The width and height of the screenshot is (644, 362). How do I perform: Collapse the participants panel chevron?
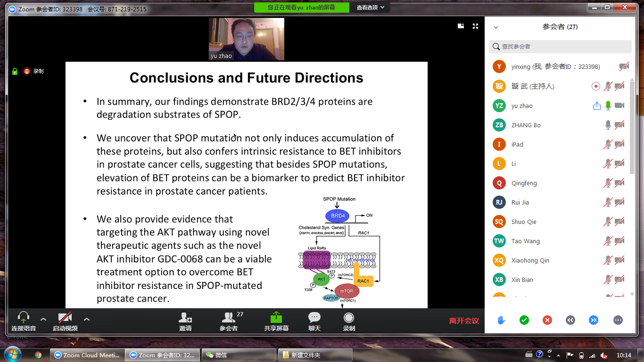coord(496,27)
